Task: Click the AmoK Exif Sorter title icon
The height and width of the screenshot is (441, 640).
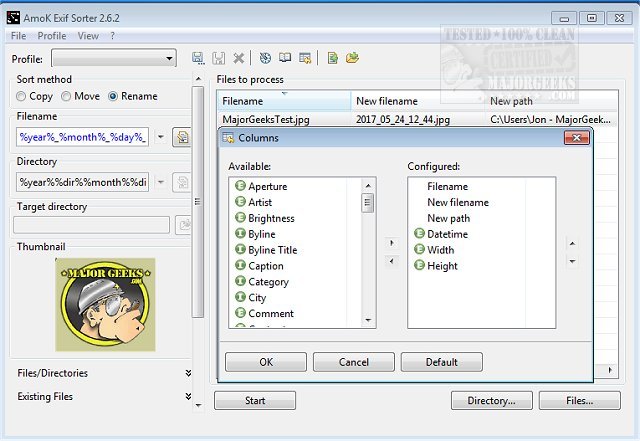Action: pyautogui.click(x=13, y=18)
